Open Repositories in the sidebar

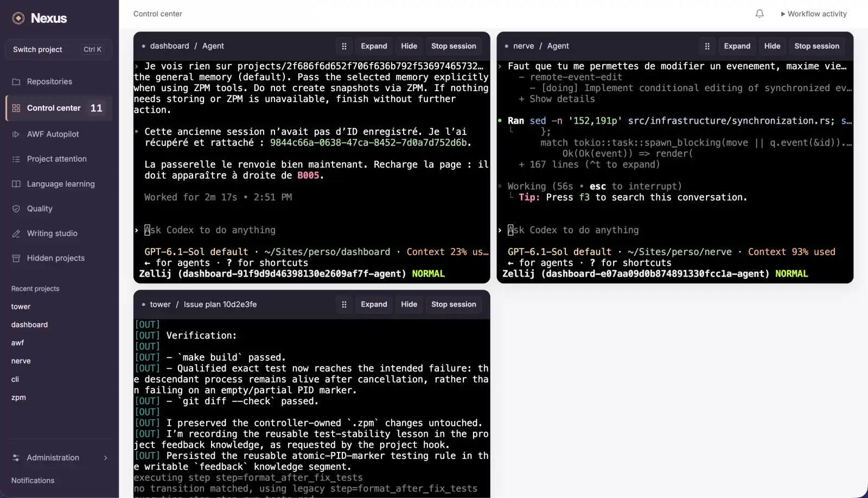[59, 81]
